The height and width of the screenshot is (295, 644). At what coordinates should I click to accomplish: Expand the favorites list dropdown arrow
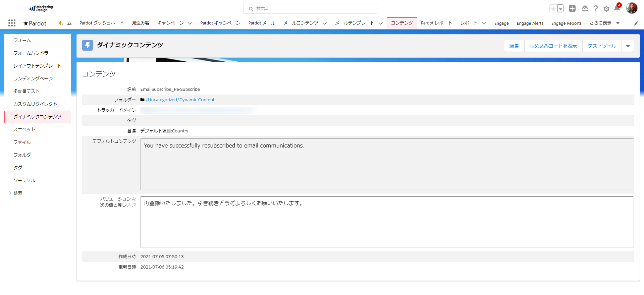560,9
